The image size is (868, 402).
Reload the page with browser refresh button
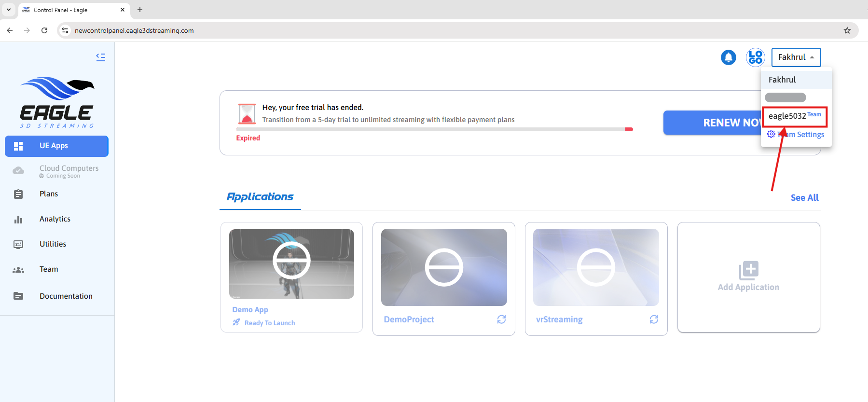[44, 30]
